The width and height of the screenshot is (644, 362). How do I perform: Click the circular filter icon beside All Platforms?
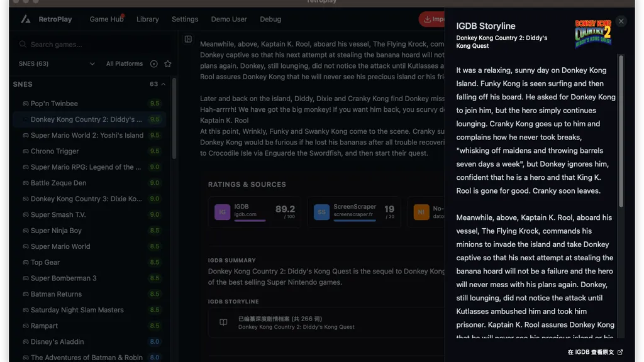153,63
